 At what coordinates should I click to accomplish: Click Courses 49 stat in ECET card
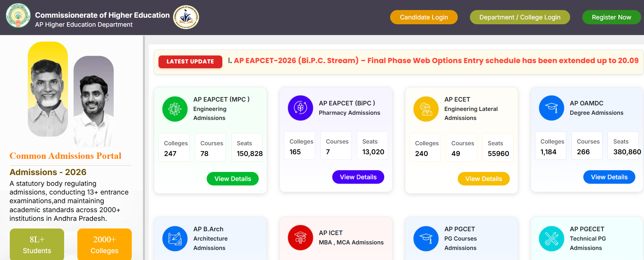(462, 147)
